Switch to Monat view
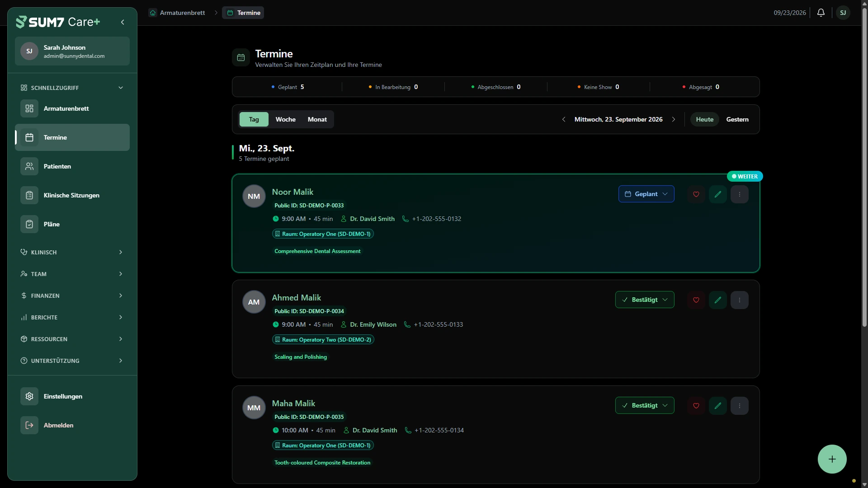This screenshot has height=488, width=868. 317,119
